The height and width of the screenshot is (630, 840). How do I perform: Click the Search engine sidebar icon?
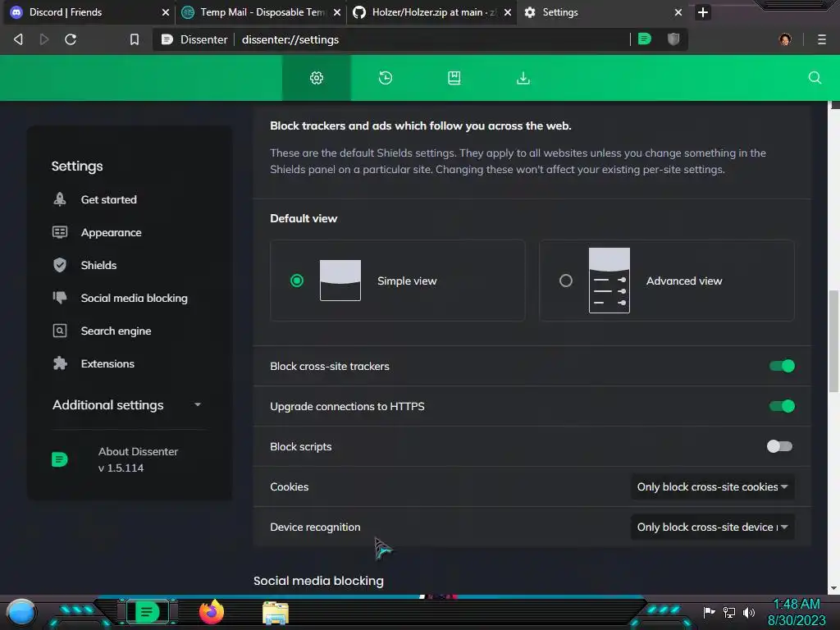59,331
